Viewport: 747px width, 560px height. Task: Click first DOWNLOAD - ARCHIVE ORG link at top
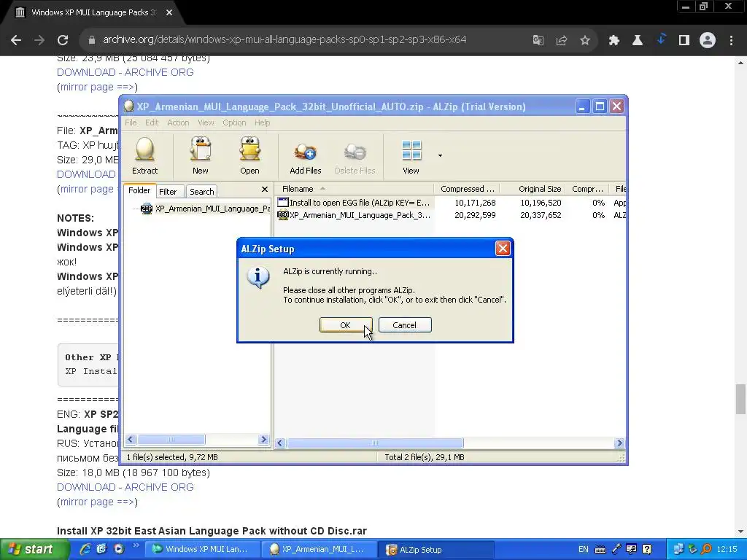coord(125,72)
